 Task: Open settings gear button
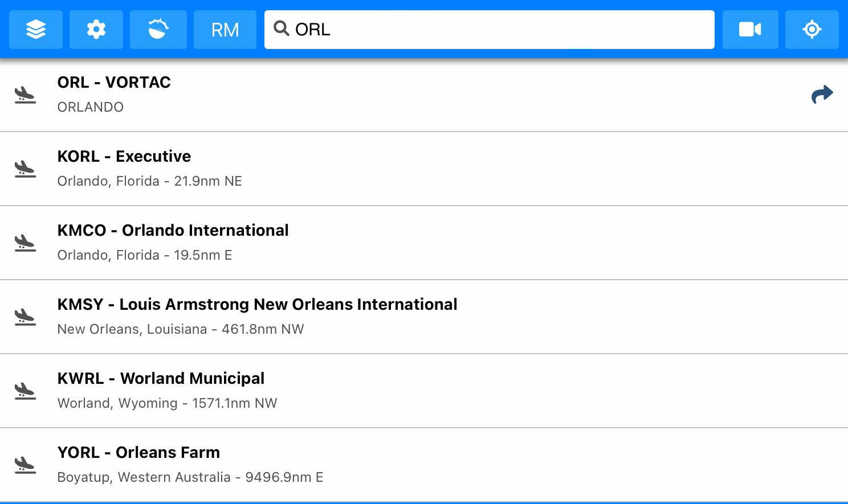pyautogui.click(x=96, y=29)
